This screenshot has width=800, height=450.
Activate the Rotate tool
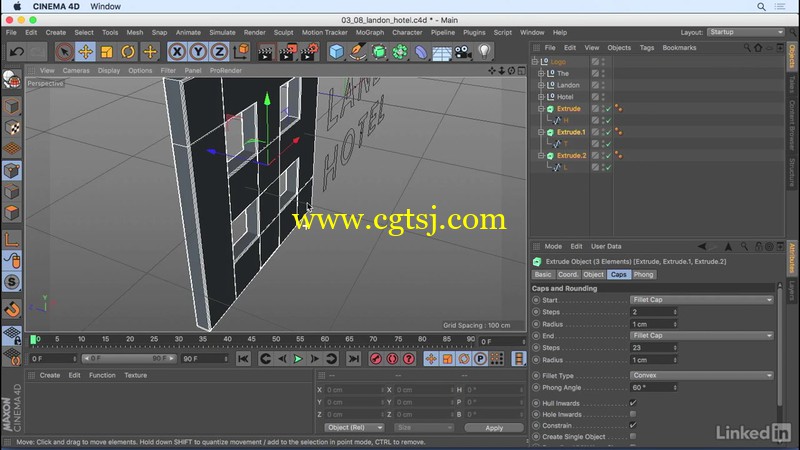[128, 52]
